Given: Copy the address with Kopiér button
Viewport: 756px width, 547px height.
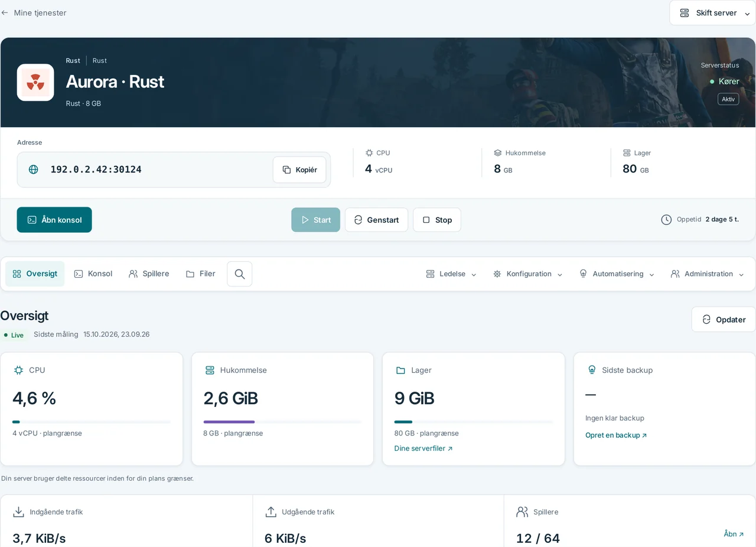Looking at the screenshot, I should click(x=299, y=170).
